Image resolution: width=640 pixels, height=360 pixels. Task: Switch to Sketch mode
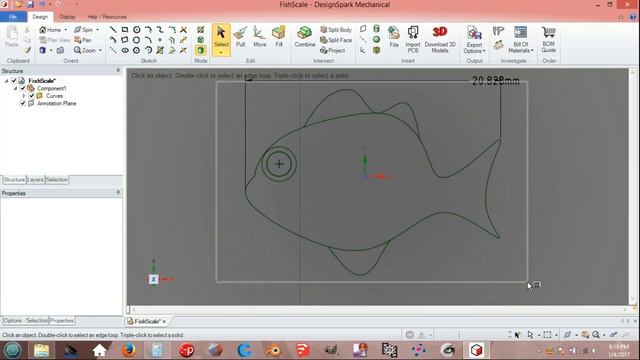click(x=200, y=30)
